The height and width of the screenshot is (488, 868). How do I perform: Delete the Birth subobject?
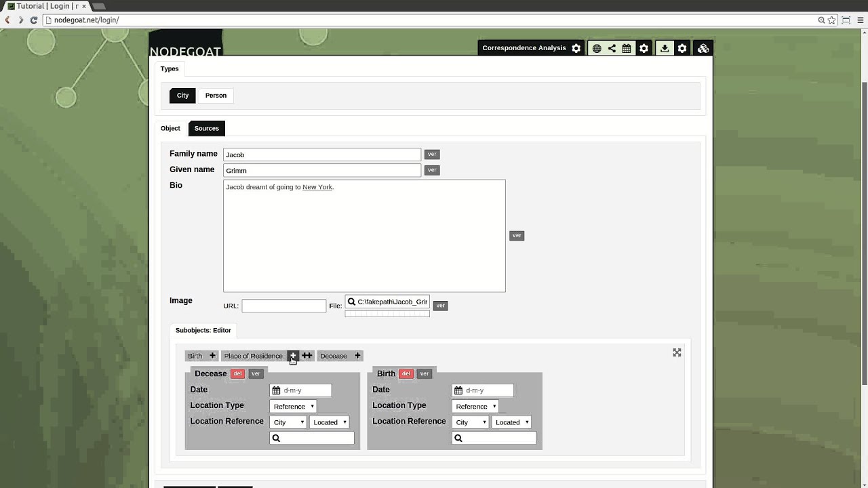[x=406, y=373]
